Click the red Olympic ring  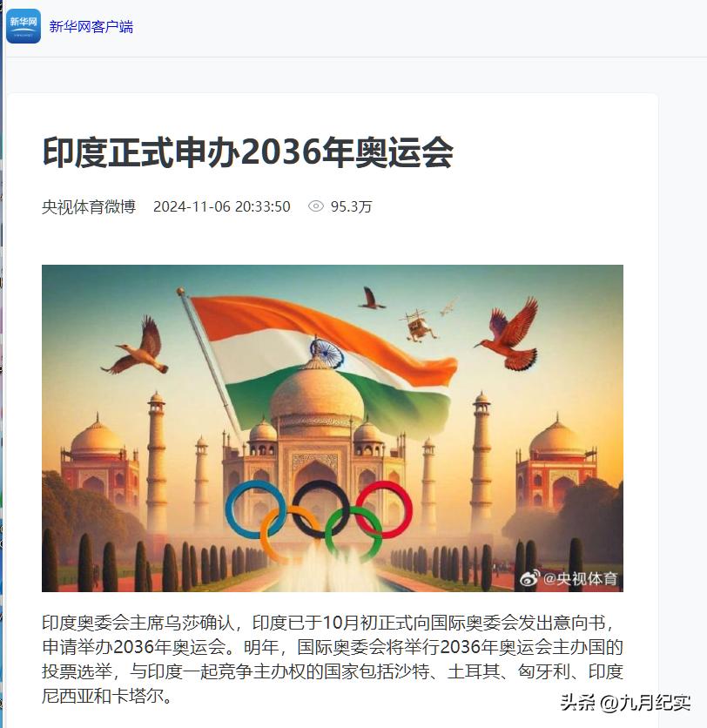point(383,509)
